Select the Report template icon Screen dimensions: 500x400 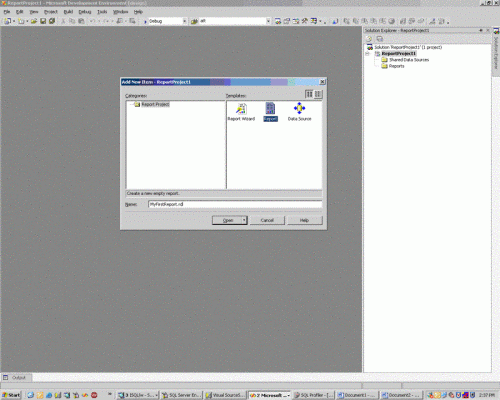[x=270, y=112]
